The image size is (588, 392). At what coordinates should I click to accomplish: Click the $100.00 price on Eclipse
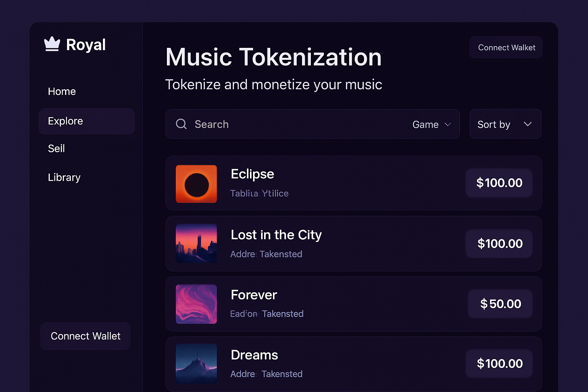(499, 183)
